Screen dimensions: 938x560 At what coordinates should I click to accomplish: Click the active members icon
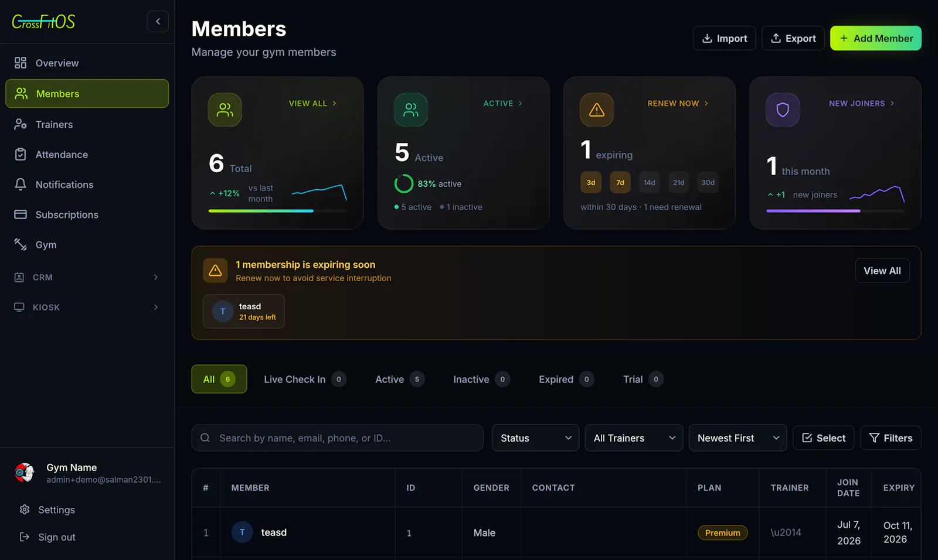pos(411,110)
